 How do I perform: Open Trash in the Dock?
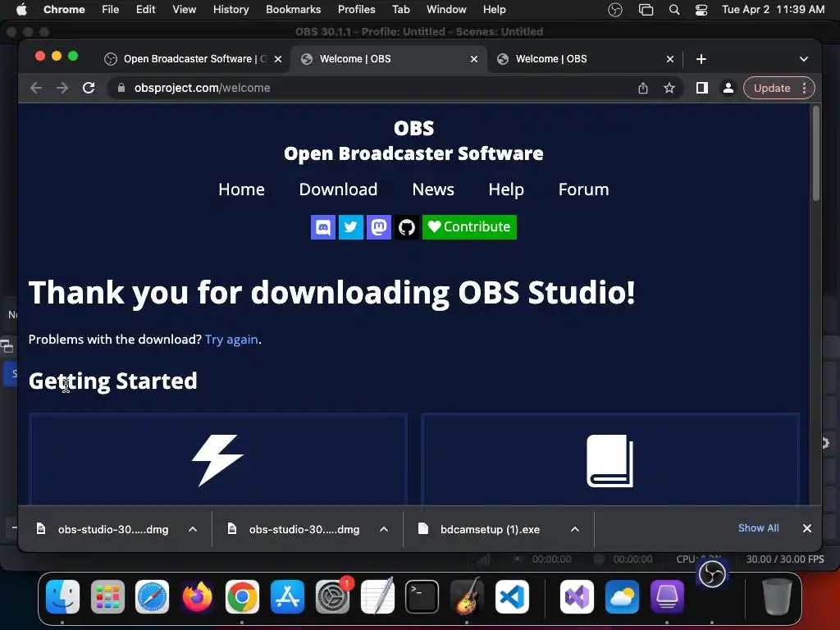coord(777,596)
